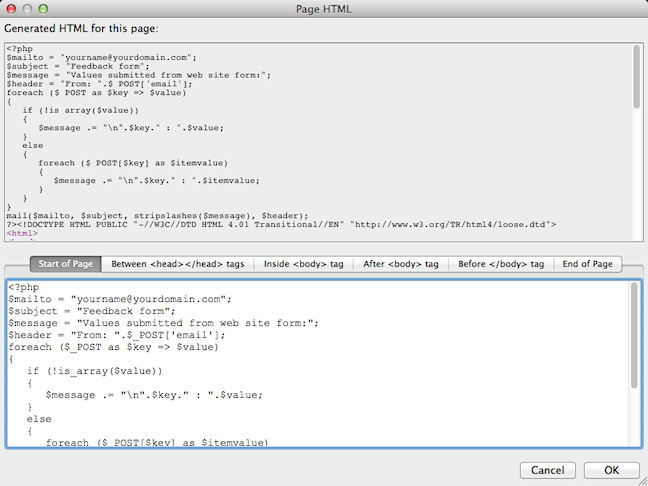
Task: Click the $mailto line in the lower editor
Action: point(120,298)
